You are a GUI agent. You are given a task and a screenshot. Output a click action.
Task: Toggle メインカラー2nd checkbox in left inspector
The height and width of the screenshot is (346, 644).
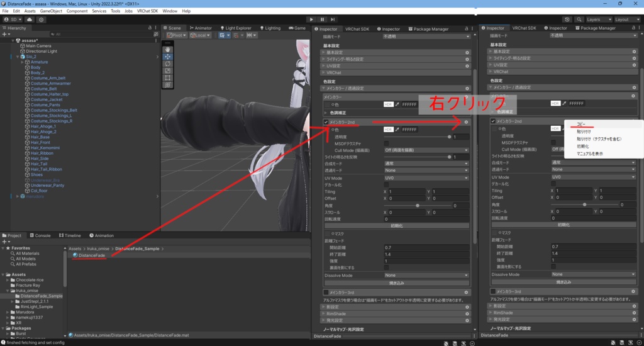(x=326, y=122)
